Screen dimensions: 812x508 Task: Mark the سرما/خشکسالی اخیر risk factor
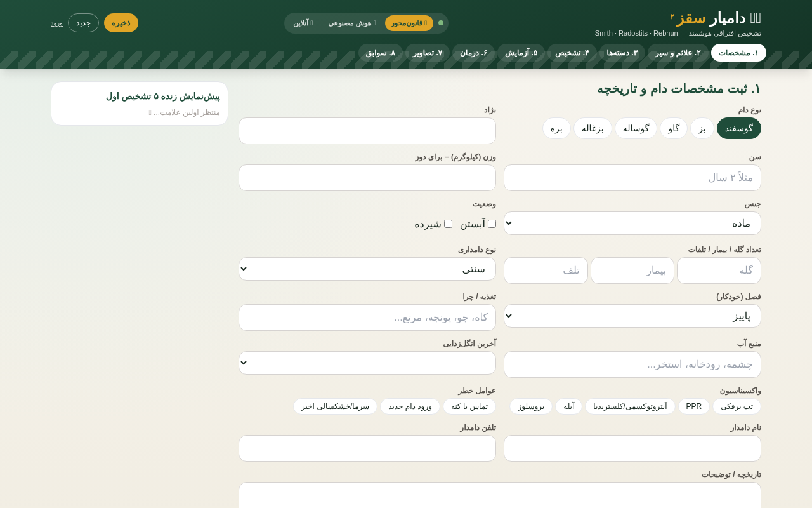(335, 406)
